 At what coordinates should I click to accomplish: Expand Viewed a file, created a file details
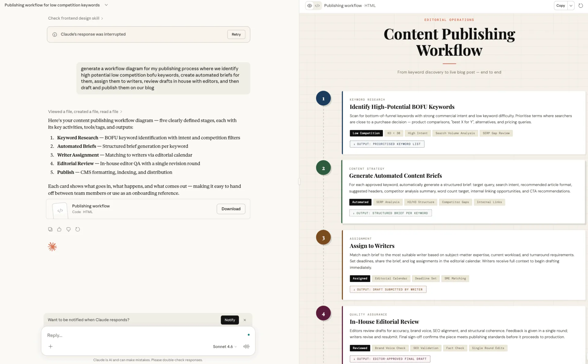[85, 111]
